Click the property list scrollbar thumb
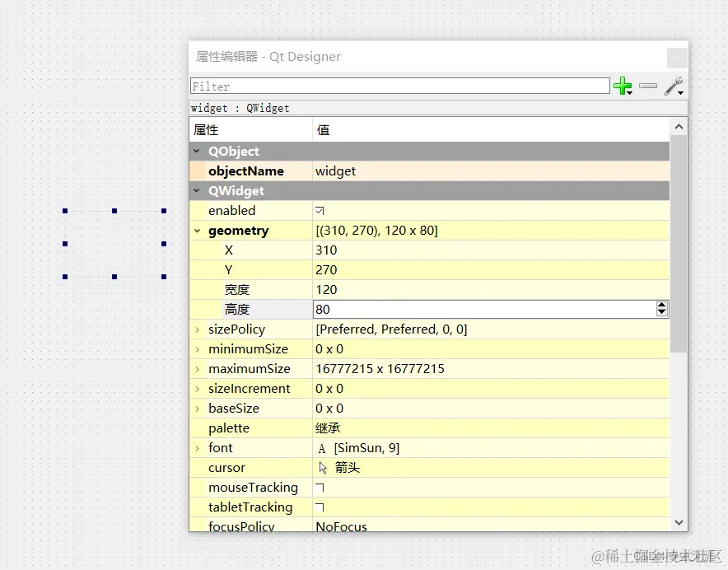 click(679, 244)
